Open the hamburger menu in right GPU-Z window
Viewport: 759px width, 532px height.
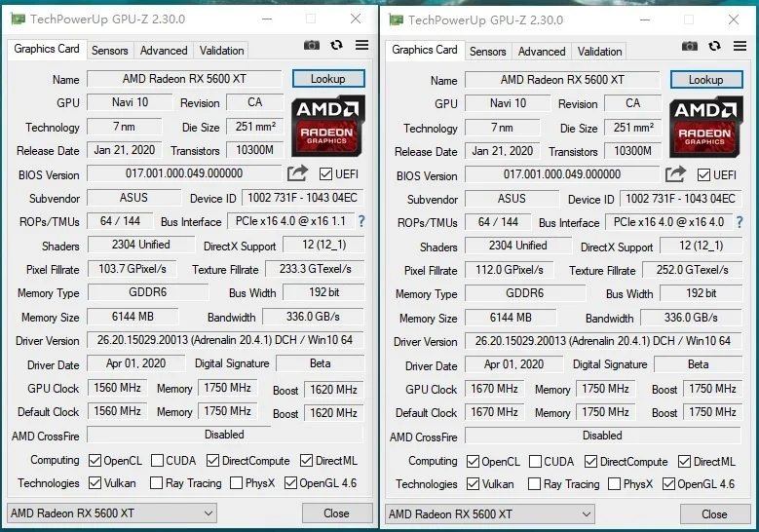[740, 46]
